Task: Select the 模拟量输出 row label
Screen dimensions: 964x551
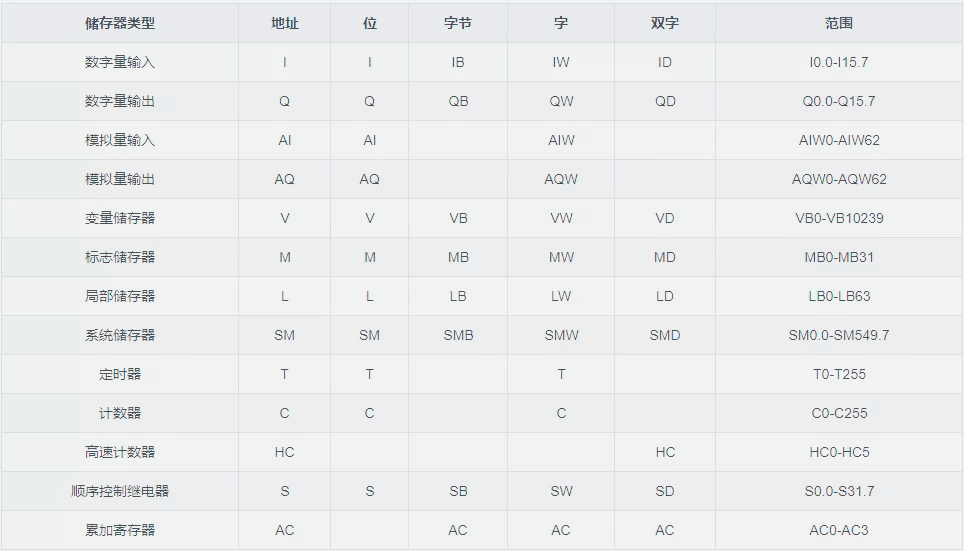Action: coord(120,179)
